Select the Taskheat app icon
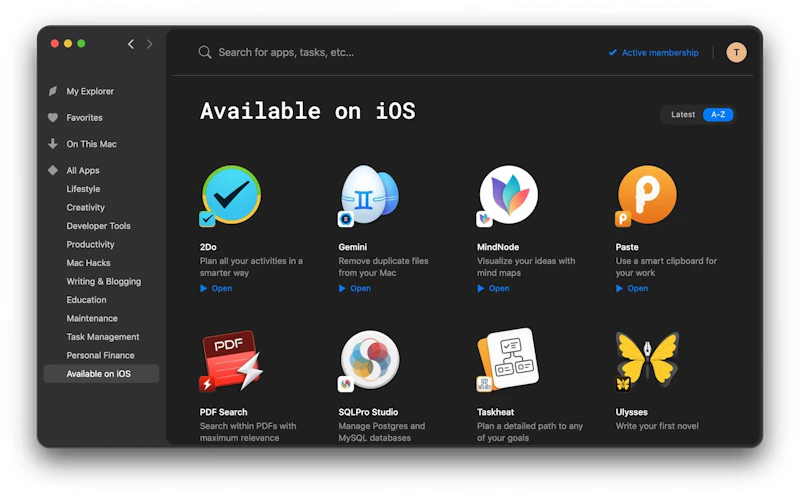The width and height of the screenshot is (800, 497). 509,359
